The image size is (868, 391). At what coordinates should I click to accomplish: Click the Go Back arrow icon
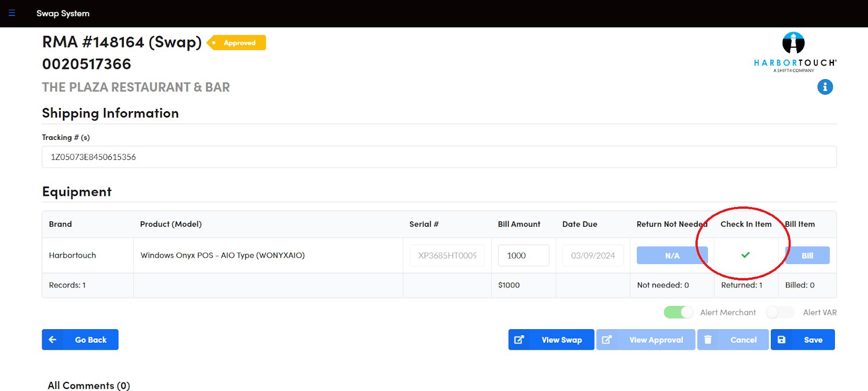[53, 339]
